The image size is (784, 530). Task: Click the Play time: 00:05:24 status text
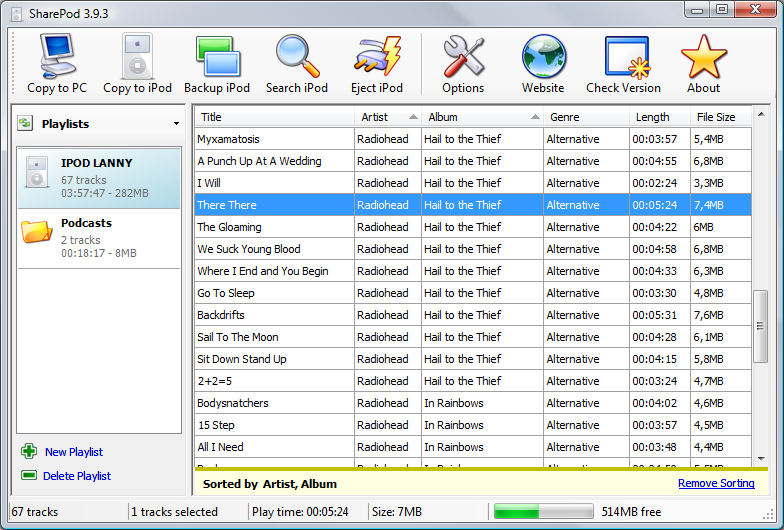[300, 512]
